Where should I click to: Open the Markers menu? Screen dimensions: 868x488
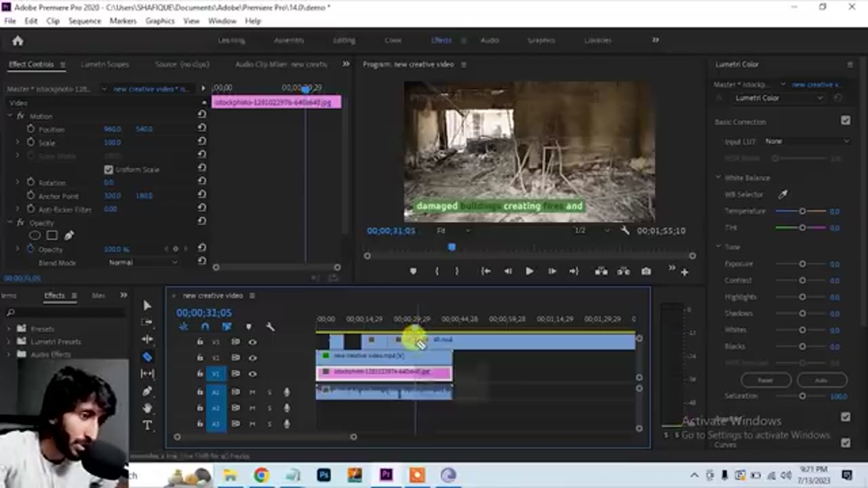[x=123, y=21]
